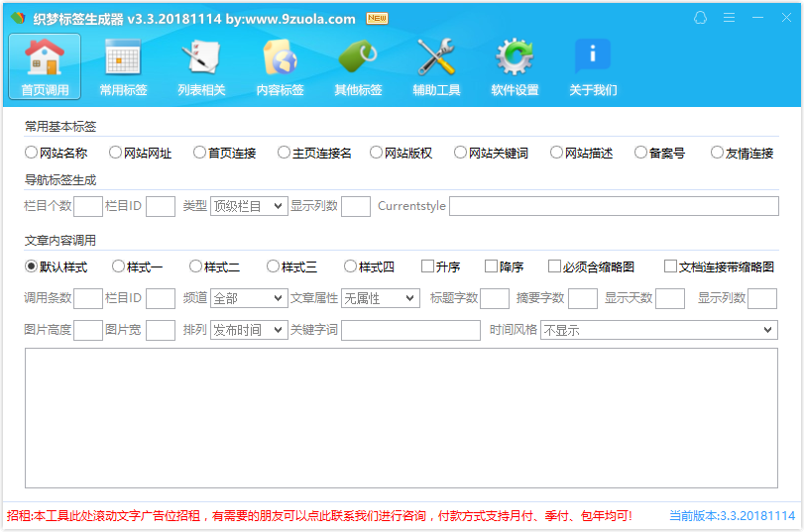The width and height of the screenshot is (804, 532).
Task: Open 其他标签 green tag icon
Action: 359,66
